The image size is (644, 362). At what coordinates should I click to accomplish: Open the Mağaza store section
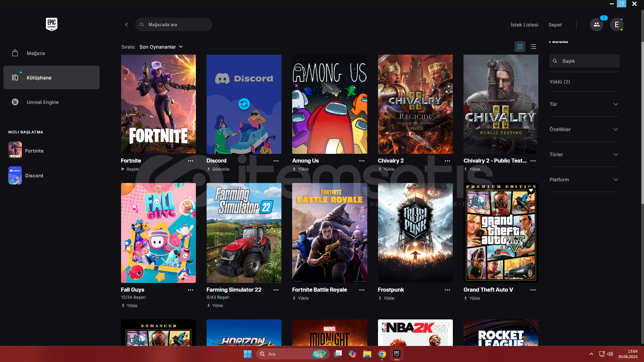pyautogui.click(x=51, y=53)
